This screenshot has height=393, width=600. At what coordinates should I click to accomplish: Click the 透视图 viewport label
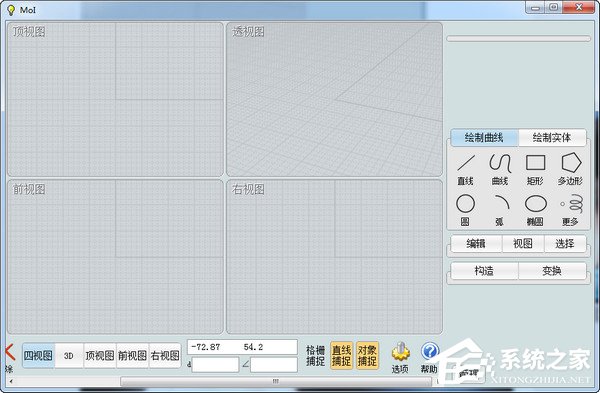coord(248,31)
